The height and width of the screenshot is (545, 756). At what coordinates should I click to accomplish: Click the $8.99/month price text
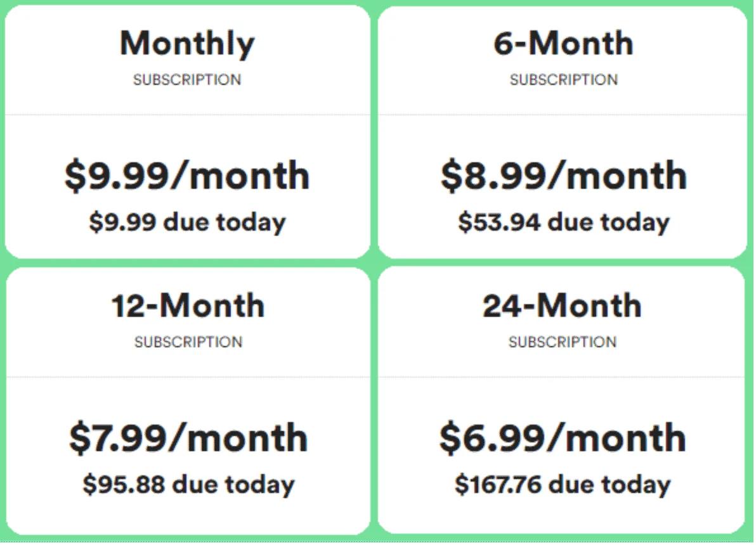click(563, 176)
